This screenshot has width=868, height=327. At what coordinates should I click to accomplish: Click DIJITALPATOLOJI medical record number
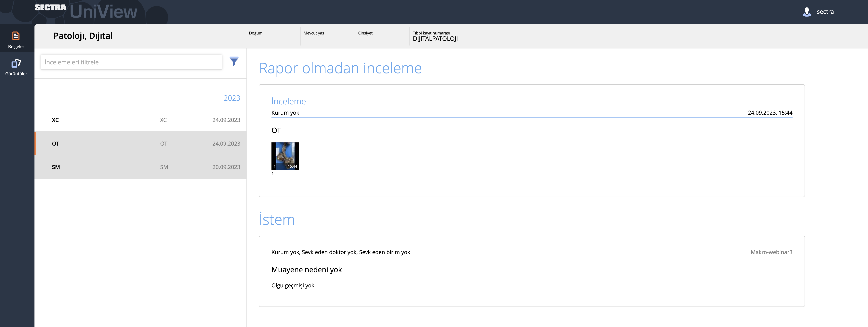tap(435, 39)
